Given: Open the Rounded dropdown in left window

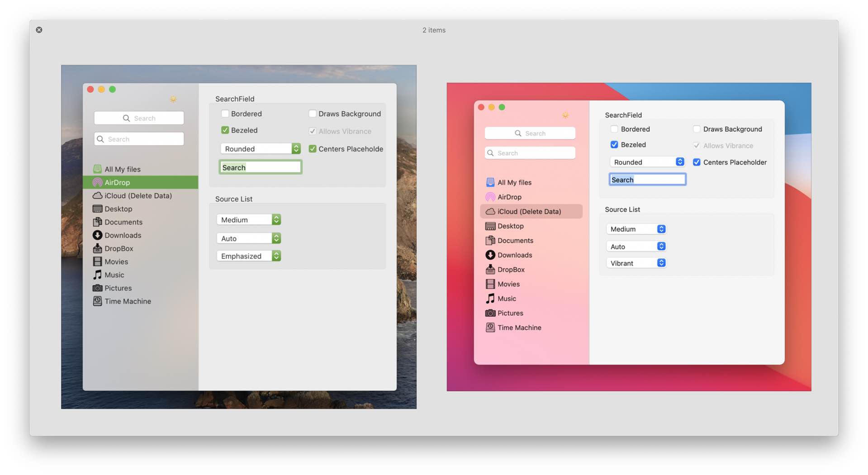Looking at the screenshot, I should [260, 149].
